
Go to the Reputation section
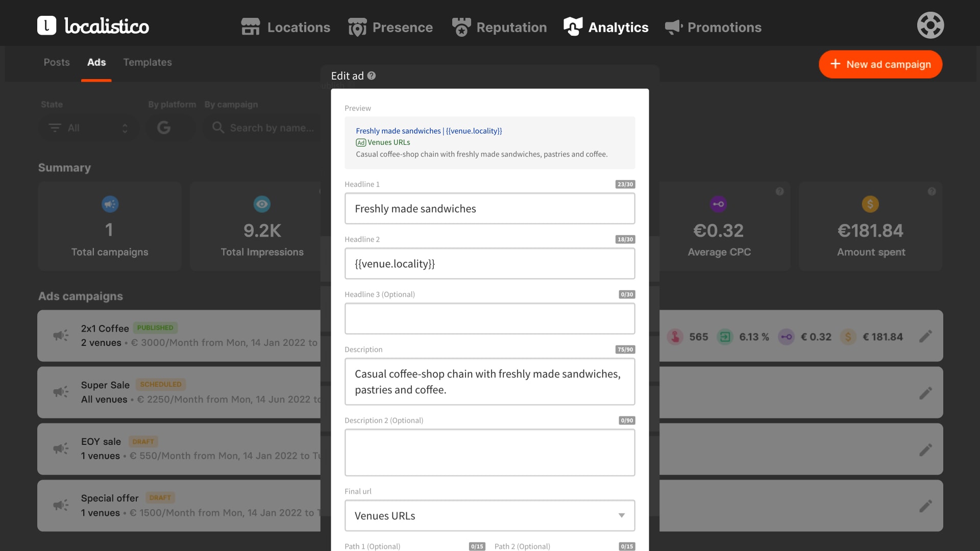tap(499, 27)
